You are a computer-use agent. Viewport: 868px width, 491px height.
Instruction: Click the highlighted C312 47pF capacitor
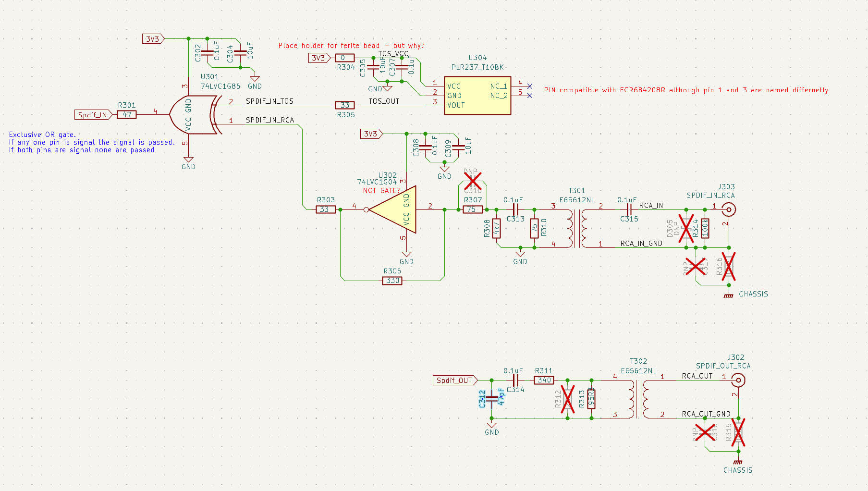pos(491,399)
